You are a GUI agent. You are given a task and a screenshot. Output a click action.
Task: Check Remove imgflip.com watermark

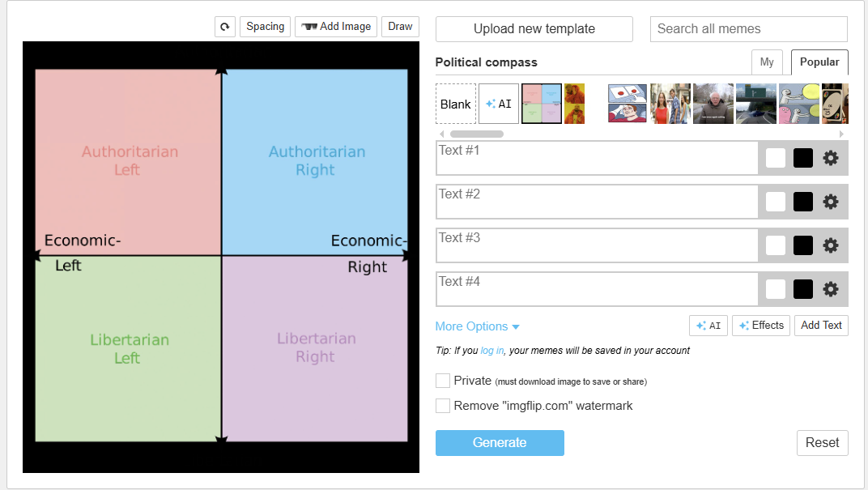(x=443, y=405)
